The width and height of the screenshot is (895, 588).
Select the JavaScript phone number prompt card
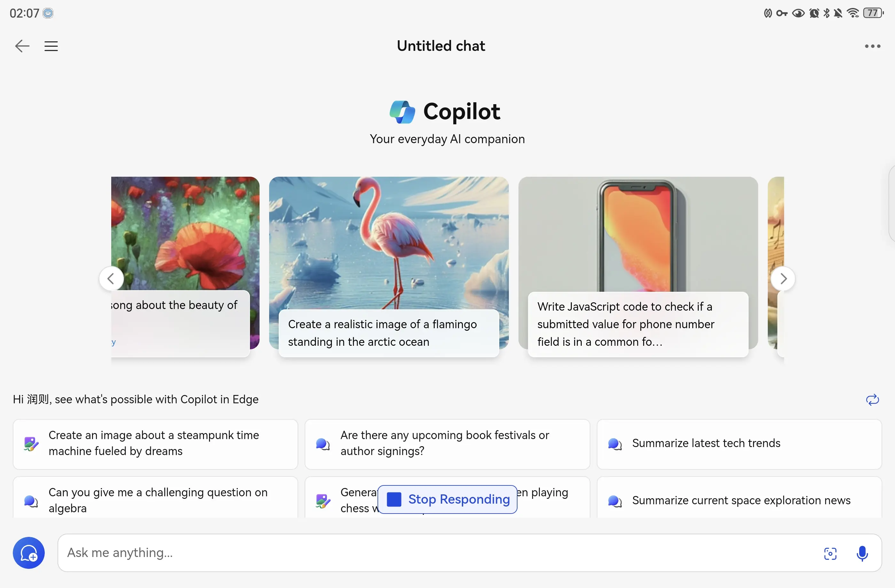coord(638,266)
